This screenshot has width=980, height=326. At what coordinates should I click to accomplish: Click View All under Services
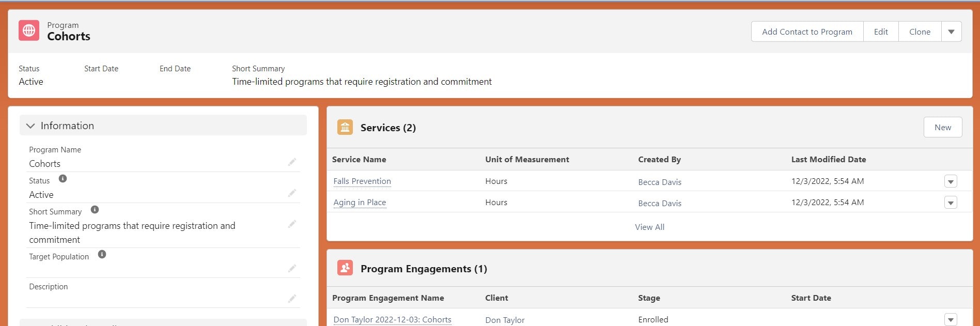(649, 227)
